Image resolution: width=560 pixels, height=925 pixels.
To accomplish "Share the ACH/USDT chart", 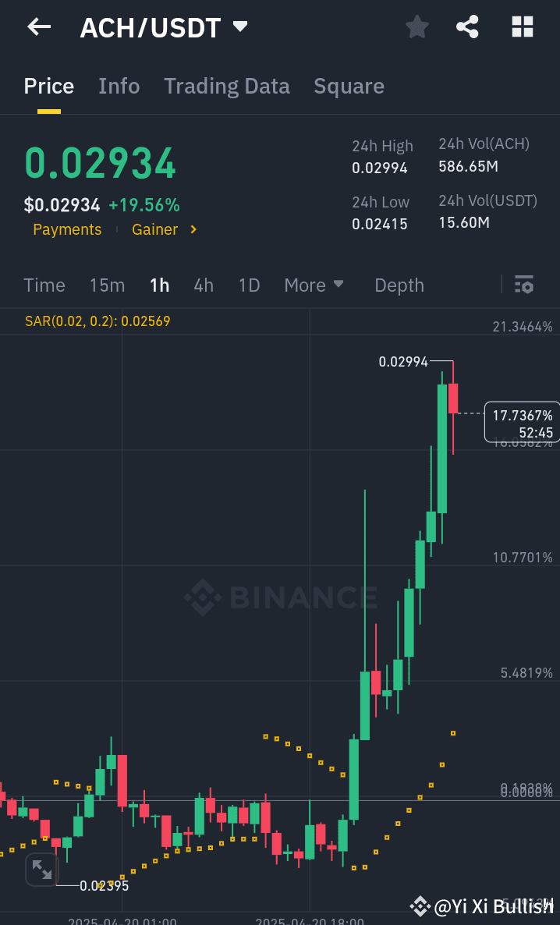I will coord(467,27).
